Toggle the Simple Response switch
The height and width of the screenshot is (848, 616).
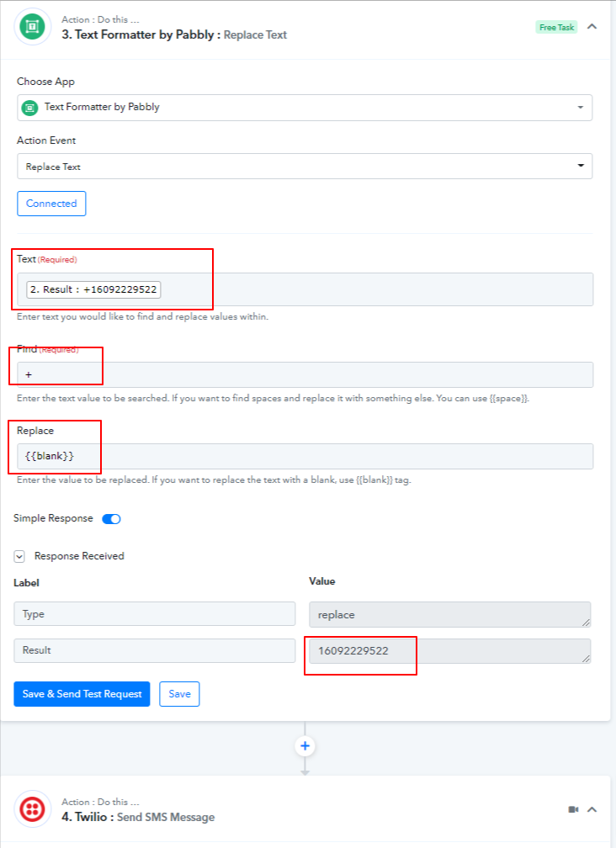[x=111, y=518]
